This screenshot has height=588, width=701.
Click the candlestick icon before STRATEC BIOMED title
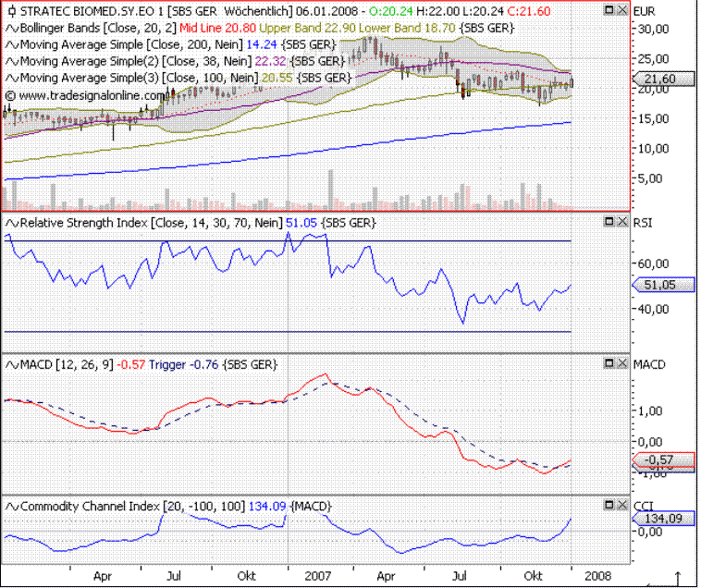(12, 11)
